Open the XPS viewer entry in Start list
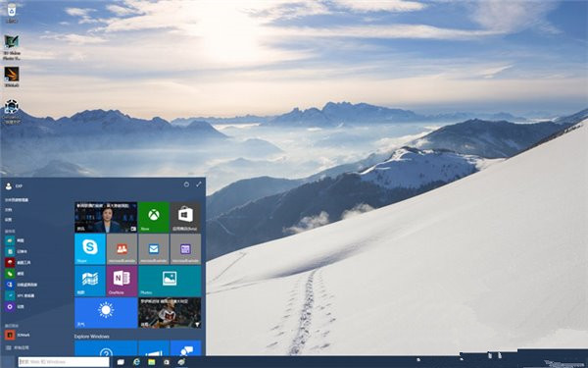This screenshot has width=588, height=368. (20, 296)
